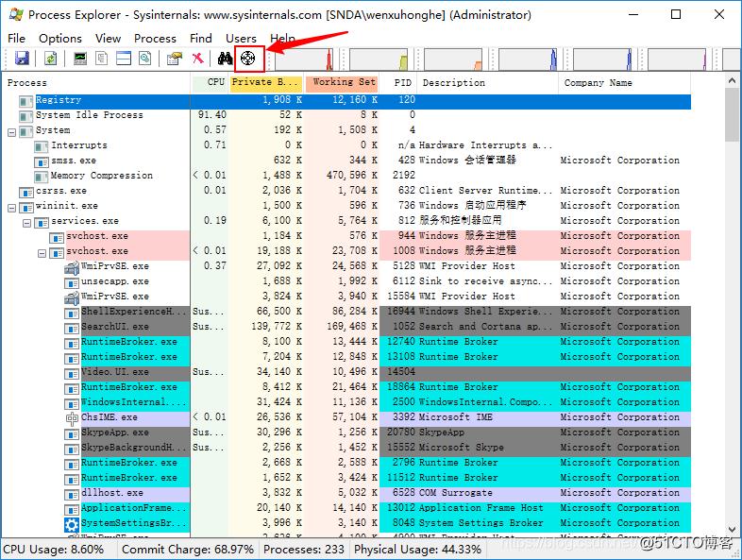Open Properties via the toolbar icon

click(x=174, y=59)
